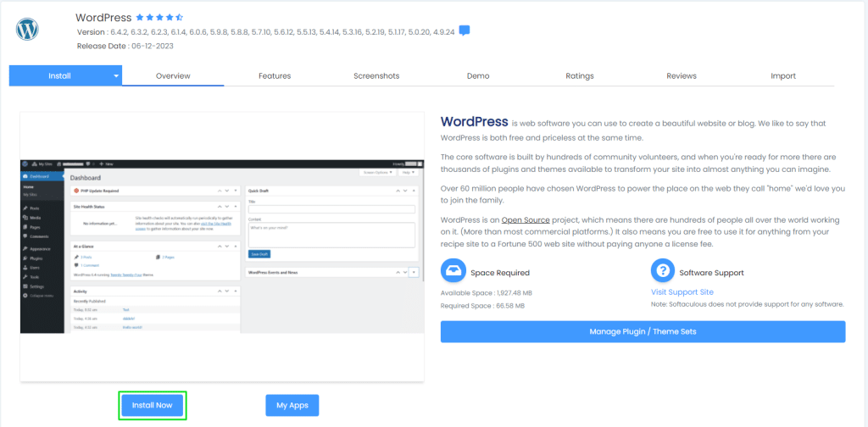Switch to the Import tab
Viewport: 868px width, 427px height.
pyautogui.click(x=783, y=75)
